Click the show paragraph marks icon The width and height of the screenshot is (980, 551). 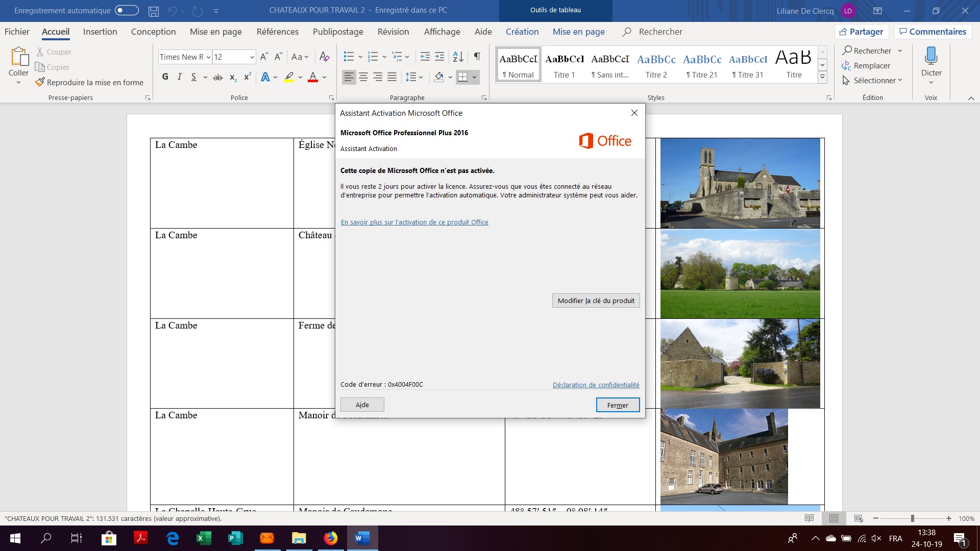click(477, 57)
